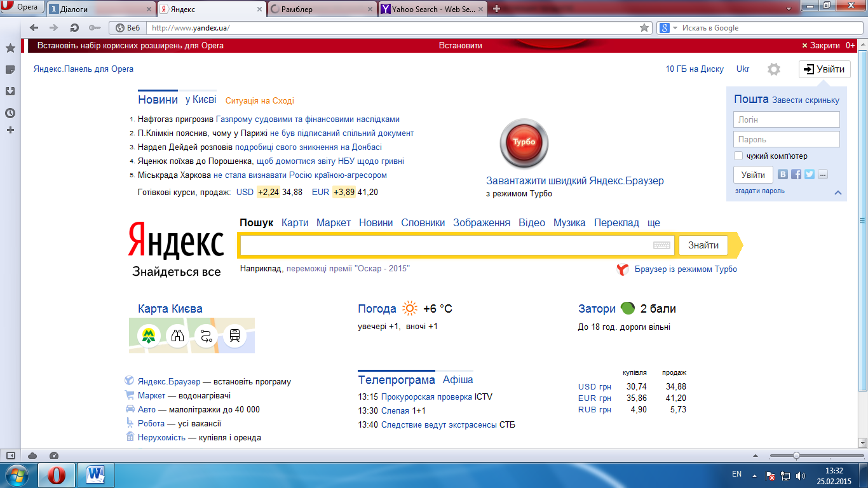Open the Google search engine dropdown

click(x=667, y=28)
